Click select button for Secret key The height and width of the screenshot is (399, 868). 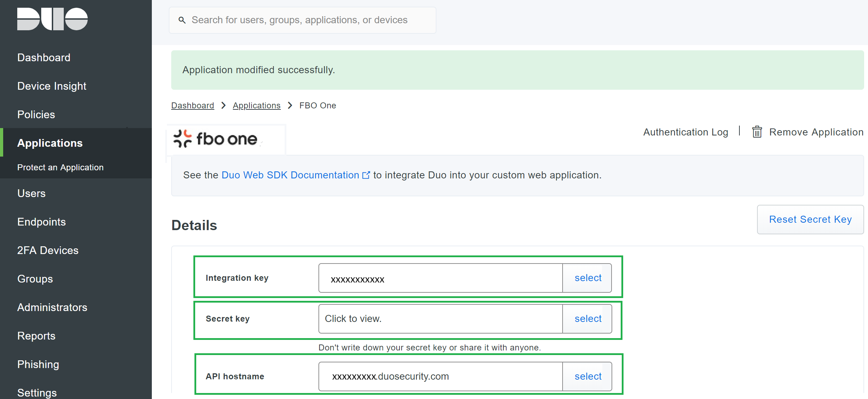tap(588, 319)
